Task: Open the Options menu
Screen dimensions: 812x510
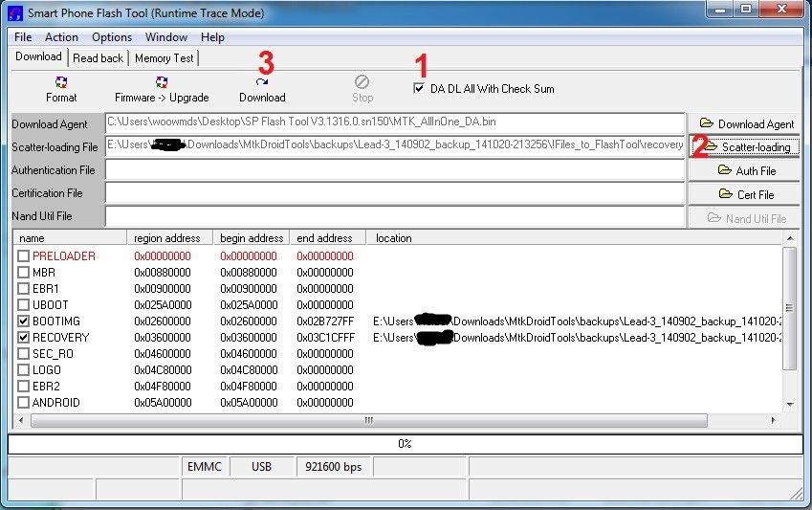Action: coord(112,37)
